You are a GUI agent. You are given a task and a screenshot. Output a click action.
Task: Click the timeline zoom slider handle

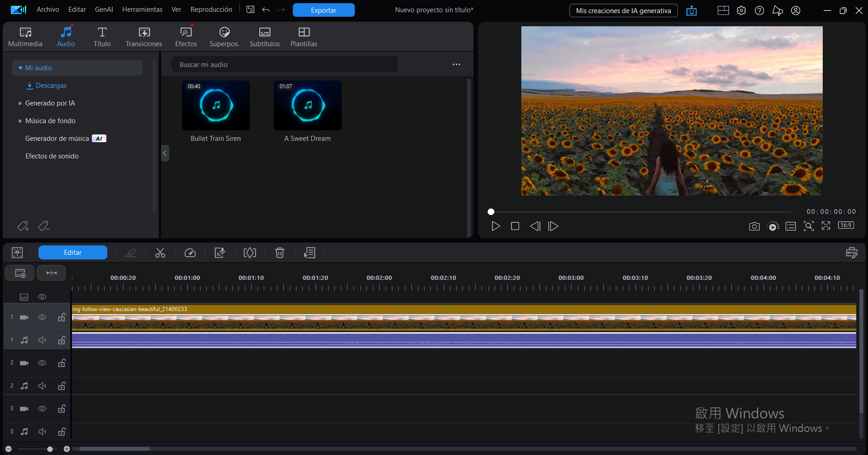(50, 449)
